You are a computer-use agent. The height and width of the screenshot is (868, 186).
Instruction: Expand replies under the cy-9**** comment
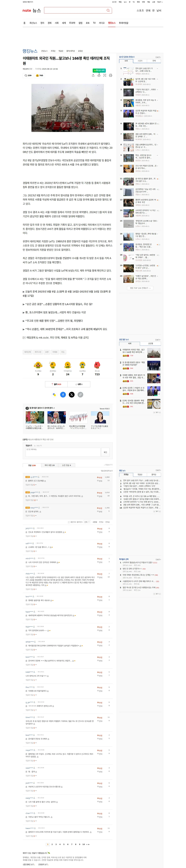(31, 485)
